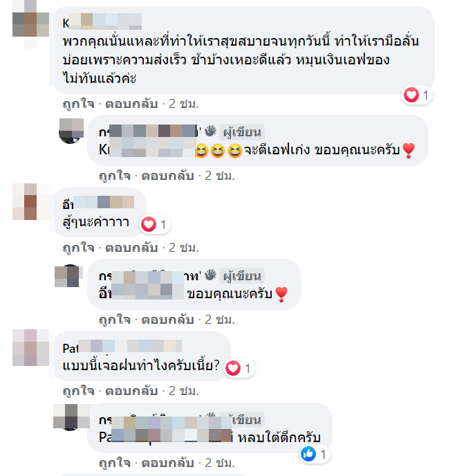Click ตอบกลับ under the long top comment

click(x=131, y=104)
